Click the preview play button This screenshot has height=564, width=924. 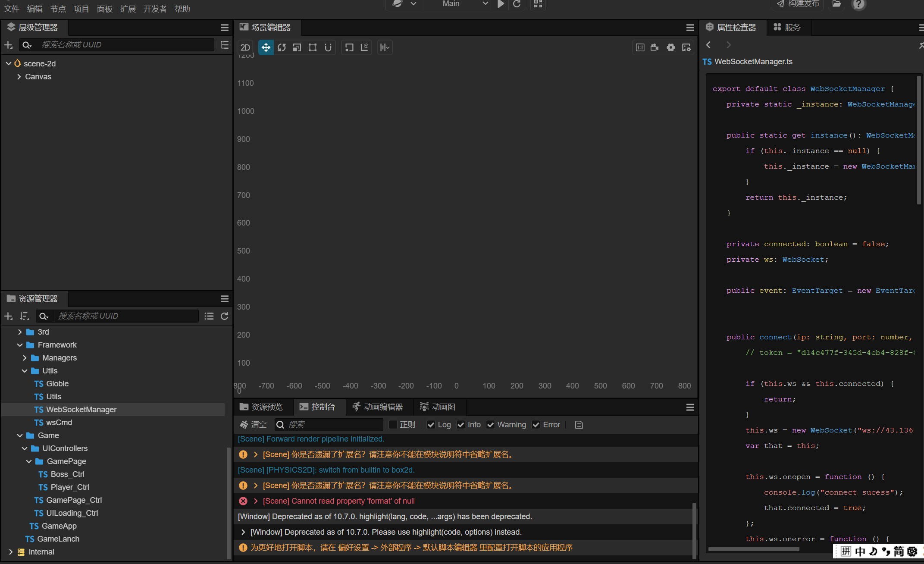click(x=501, y=4)
